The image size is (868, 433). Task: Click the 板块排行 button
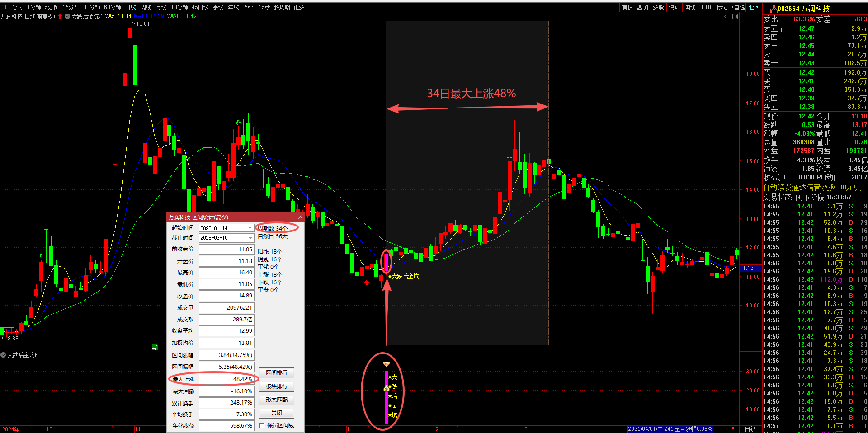pyautogui.click(x=277, y=386)
